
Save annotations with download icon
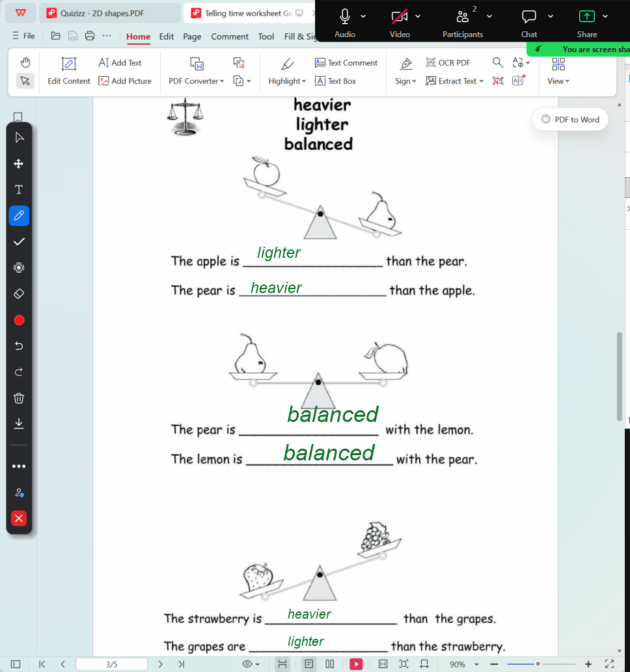[x=19, y=423]
